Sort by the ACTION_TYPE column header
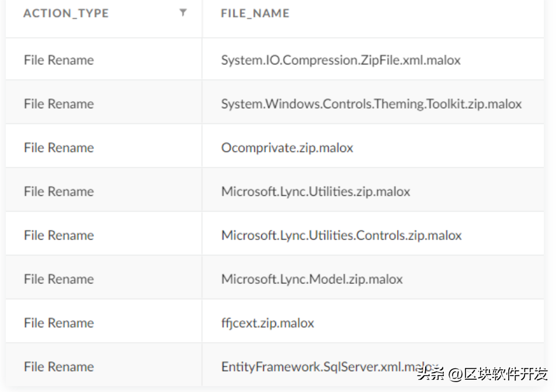Image resolution: width=559 pixels, height=392 pixels. 66,13
